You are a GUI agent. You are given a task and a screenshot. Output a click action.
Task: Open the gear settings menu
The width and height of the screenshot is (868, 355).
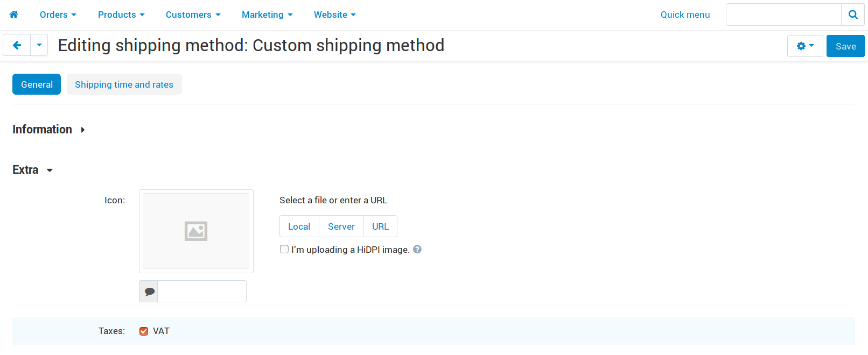[x=805, y=46]
